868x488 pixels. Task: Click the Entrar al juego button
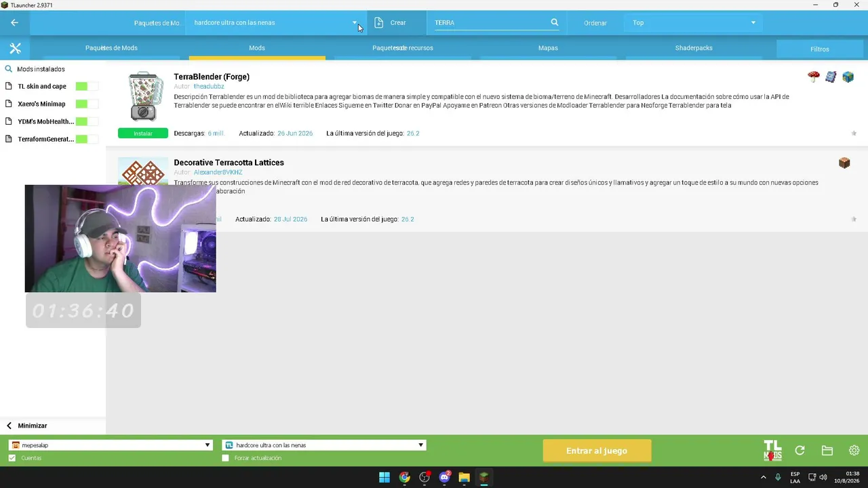[597, 451]
